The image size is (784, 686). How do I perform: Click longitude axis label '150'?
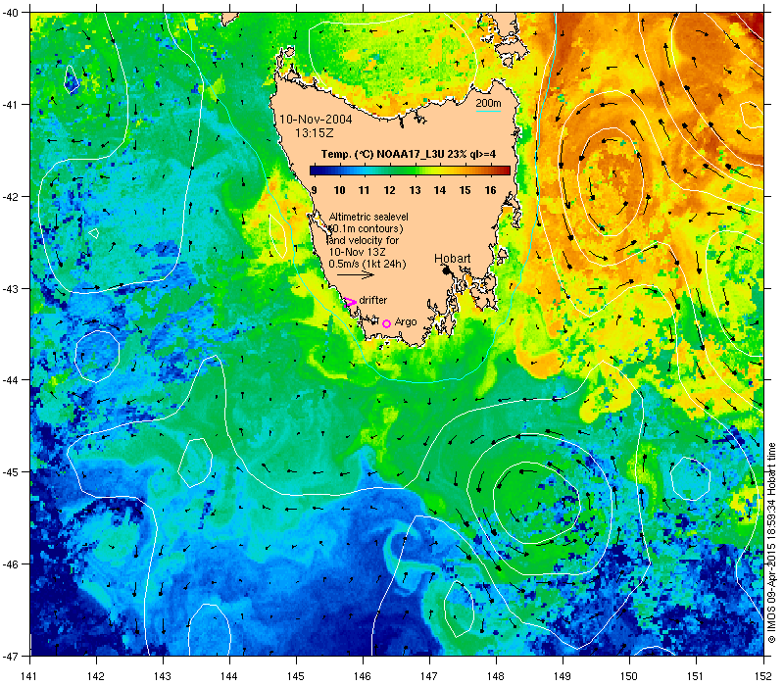629,676
